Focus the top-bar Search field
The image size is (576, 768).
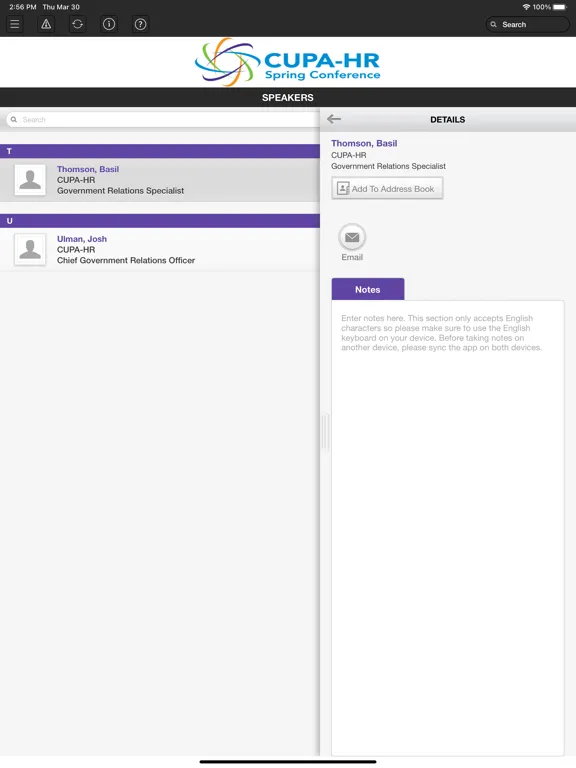528,24
